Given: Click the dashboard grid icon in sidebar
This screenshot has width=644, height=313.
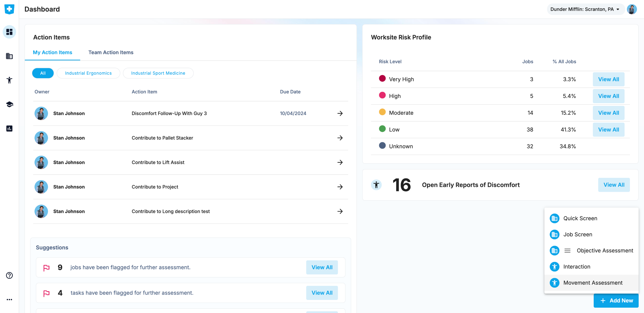Looking at the screenshot, I should (9, 32).
